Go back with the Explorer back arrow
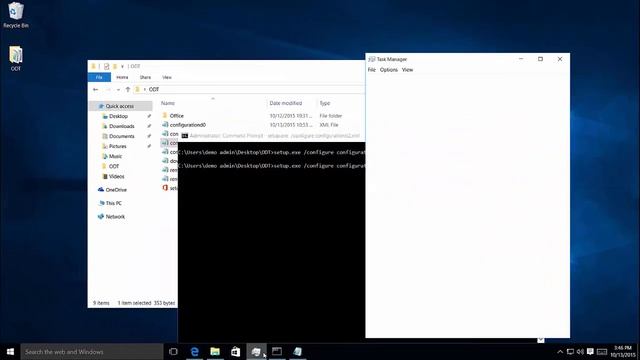Screen dimensions: 640x360 point(96,89)
